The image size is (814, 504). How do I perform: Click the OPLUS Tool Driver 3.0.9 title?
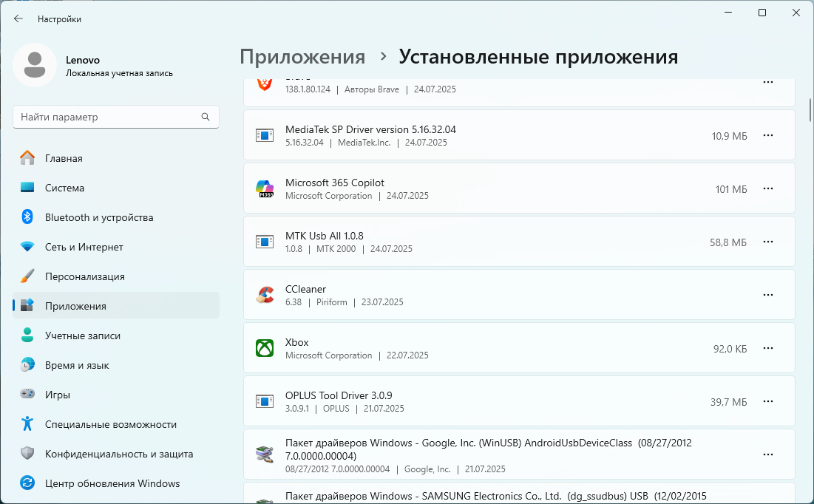coord(339,395)
